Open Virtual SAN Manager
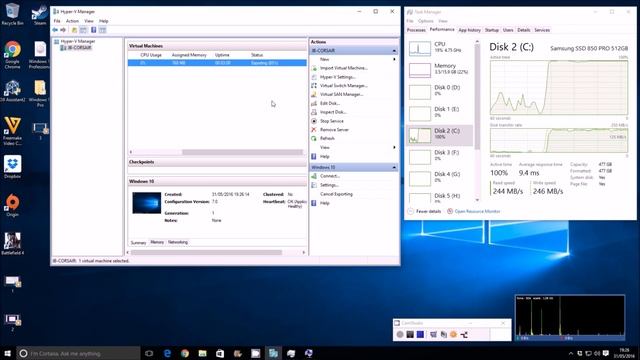The image size is (640, 360). coord(341,94)
